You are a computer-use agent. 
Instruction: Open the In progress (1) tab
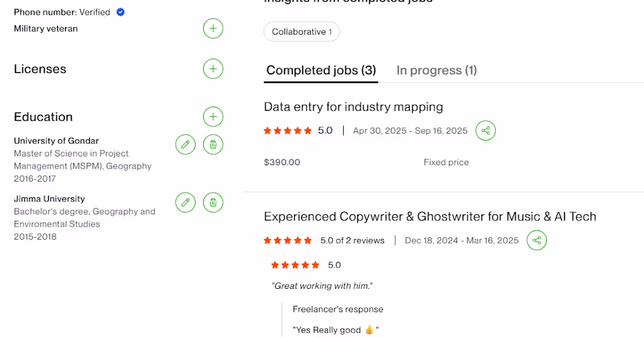[437, 70]
